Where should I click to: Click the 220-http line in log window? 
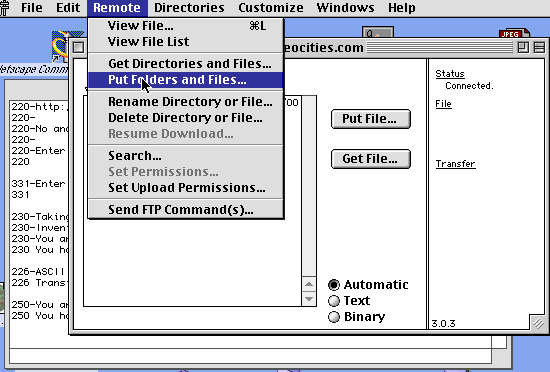click(40, 107)
